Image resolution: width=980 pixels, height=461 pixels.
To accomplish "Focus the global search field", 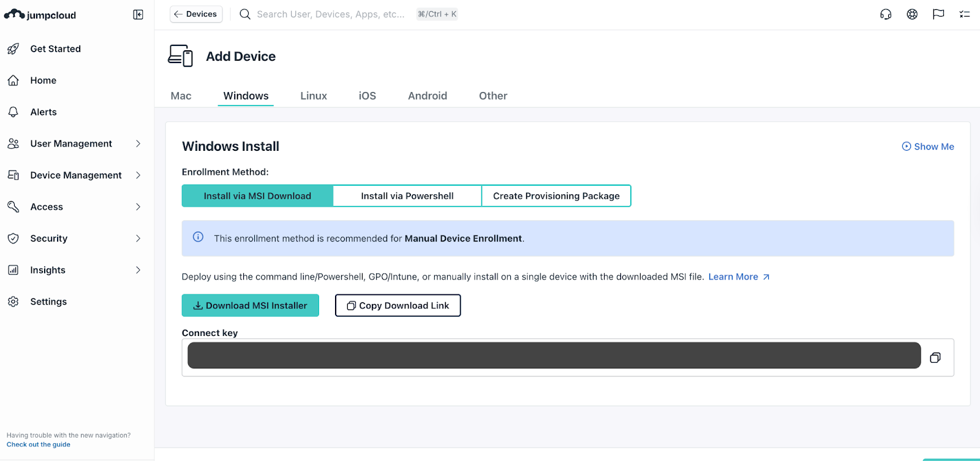I will (x=331, y=14).
